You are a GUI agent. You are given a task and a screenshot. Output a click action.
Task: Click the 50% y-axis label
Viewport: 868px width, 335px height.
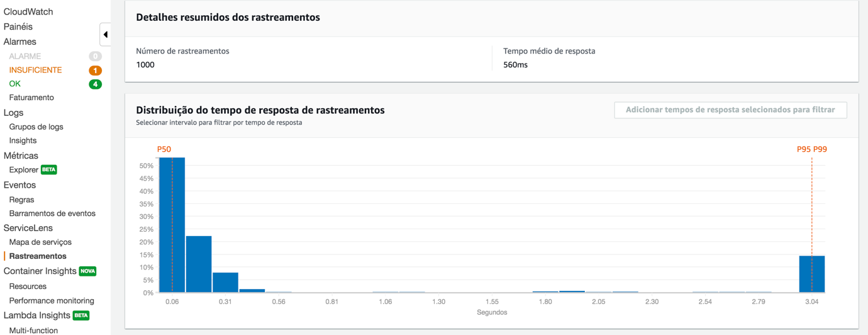pyautogui.click(x=146, y=166)
